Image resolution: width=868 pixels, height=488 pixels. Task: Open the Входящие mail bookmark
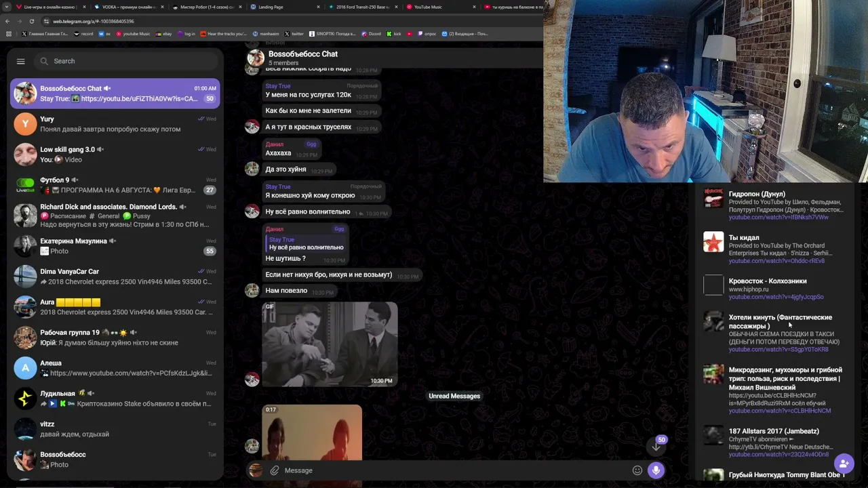pos(465,34)
